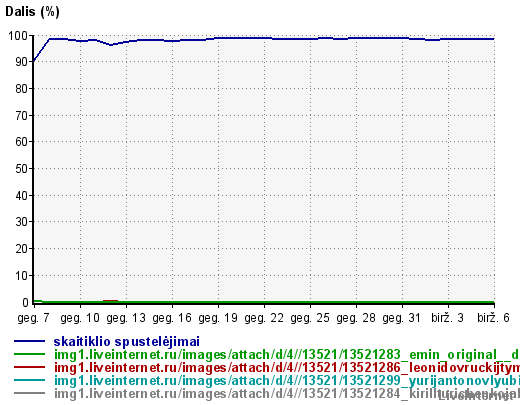520x405 pixels.
Task: Click the gray legend line swatch
Action: pos(29,393)
